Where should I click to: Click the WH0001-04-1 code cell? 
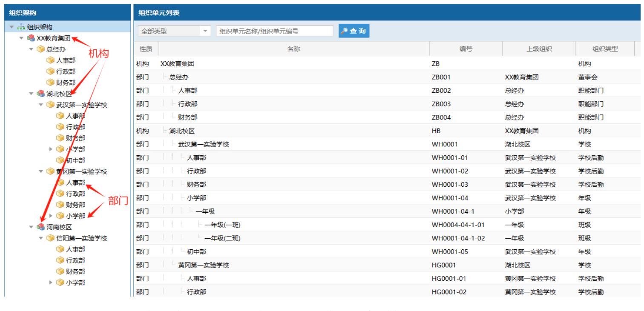(466, 211)
